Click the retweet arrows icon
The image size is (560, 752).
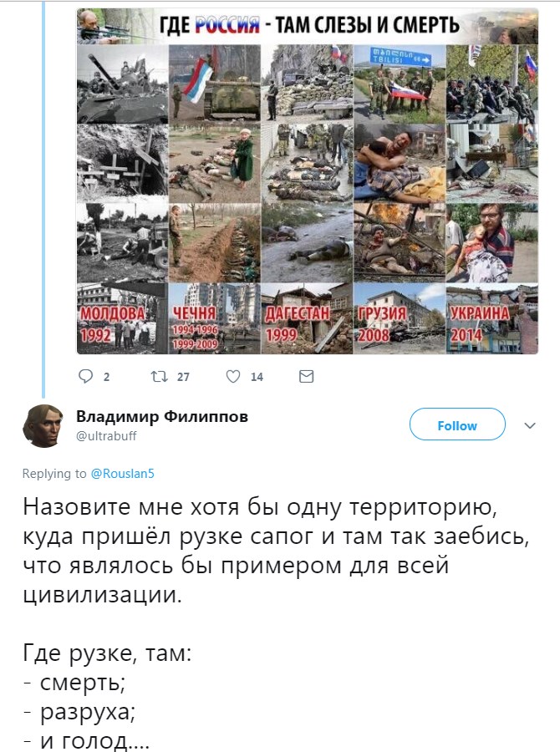[159, 377]
